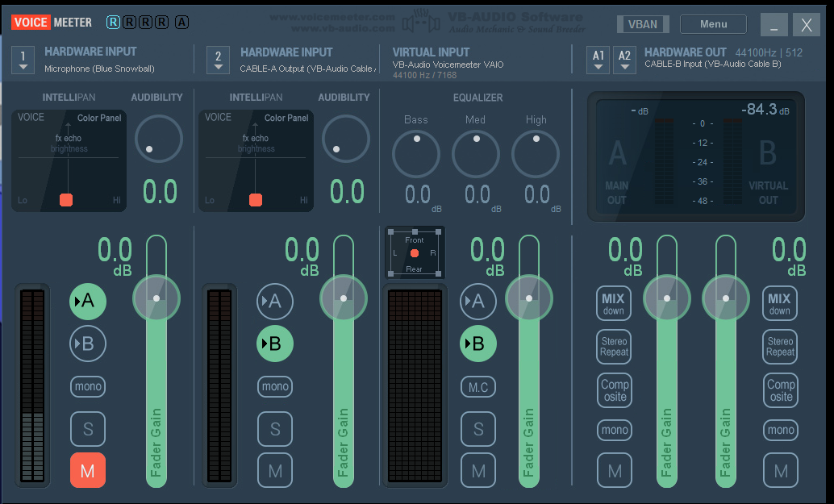Close the Voicemeeter window
This screenshot has width=834, height=504.
pyautogui.click(x=807, y=24)
